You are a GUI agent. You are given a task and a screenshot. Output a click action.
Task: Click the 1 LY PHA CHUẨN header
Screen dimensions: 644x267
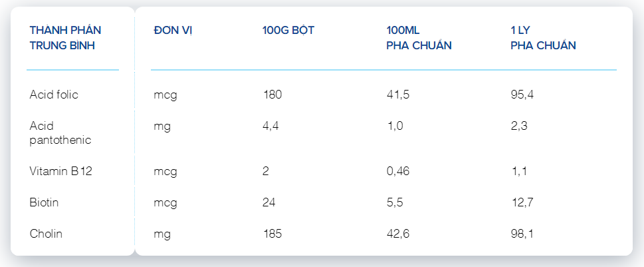(x=543, y=38)
